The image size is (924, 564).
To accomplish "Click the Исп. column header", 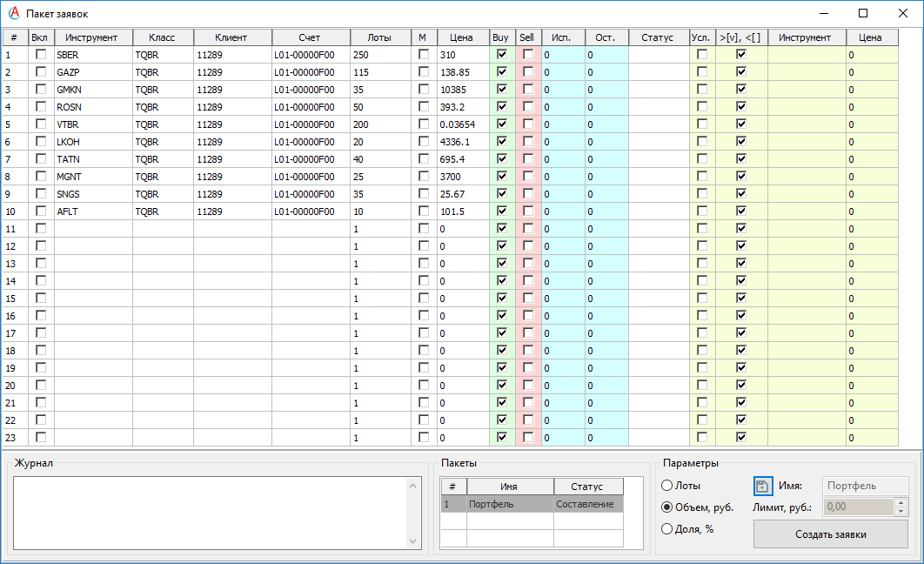I will point(563,37).
